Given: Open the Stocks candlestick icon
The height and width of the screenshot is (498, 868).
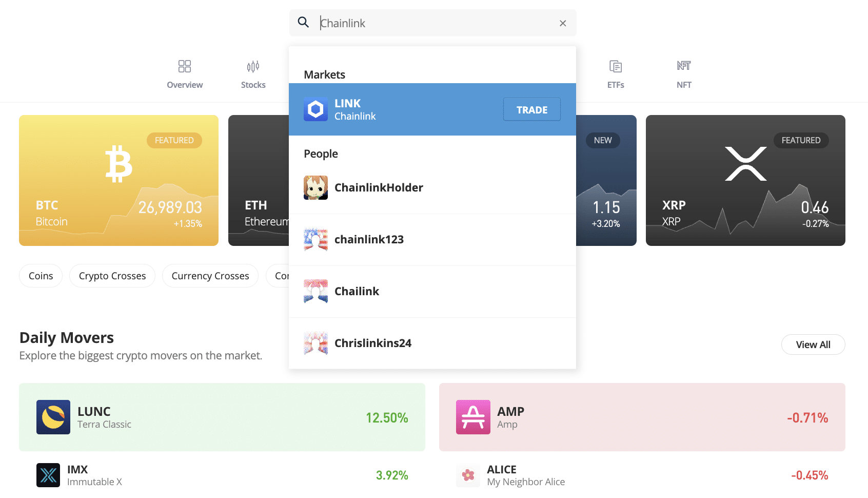Looking at the screenshot, I should pos(253,66).
